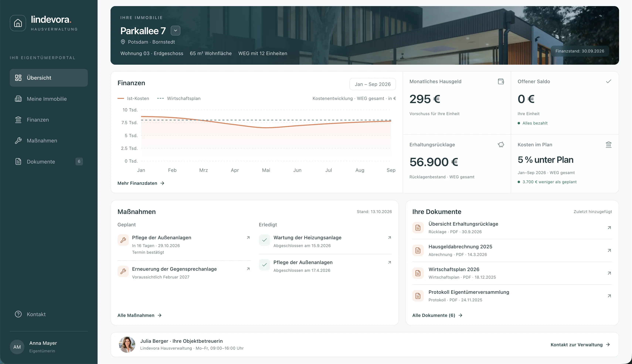Click the Stand: 13.10.2026 label

[x=374, y=212]
